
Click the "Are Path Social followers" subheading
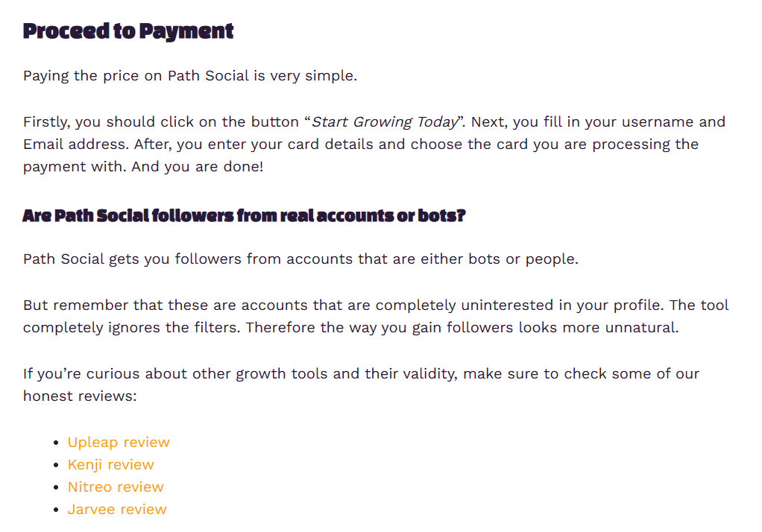[244, 216]
